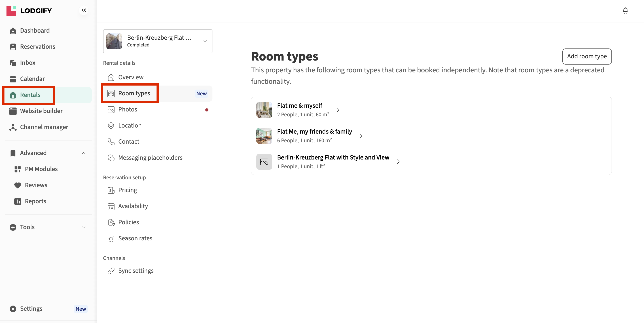Screen dimensions: 644x323
Task: Open Flat Me, my friends & family
Action: 314,132
